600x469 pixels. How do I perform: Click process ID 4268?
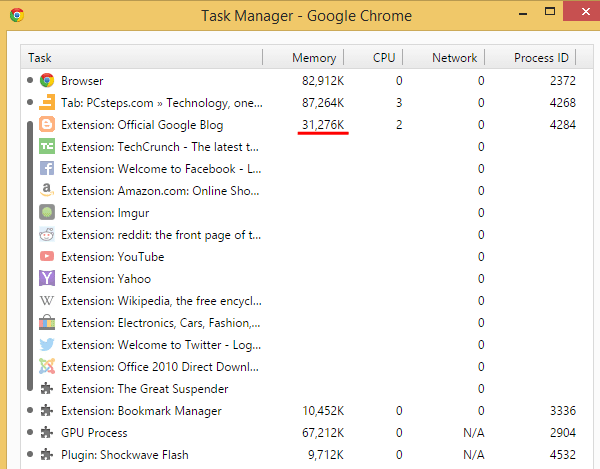click(x=562, y=103)
